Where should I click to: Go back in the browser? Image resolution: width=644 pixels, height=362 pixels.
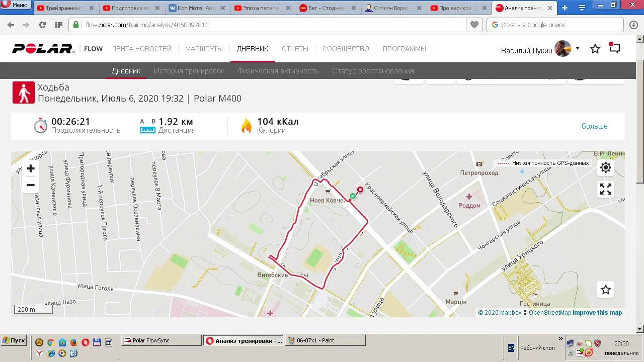11,25
